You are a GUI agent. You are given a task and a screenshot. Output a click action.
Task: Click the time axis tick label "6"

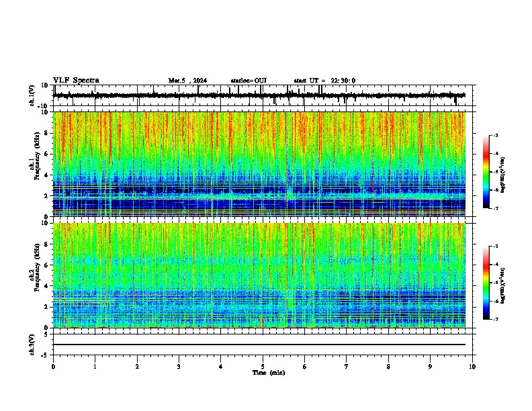[x=305, y=367]
